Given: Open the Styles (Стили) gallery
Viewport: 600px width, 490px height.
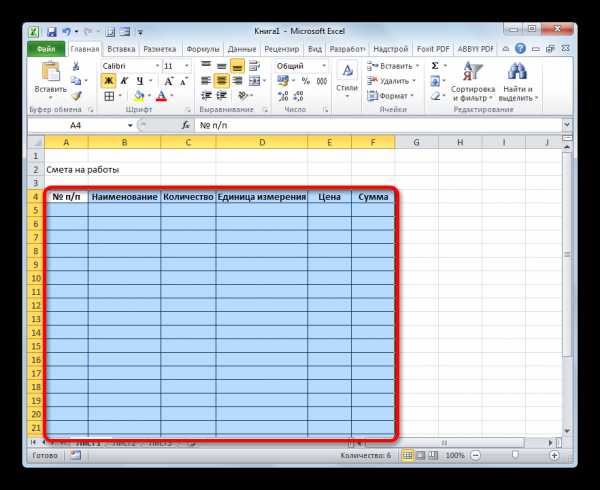Looking at the screenshot, I should tap(347, 81).
